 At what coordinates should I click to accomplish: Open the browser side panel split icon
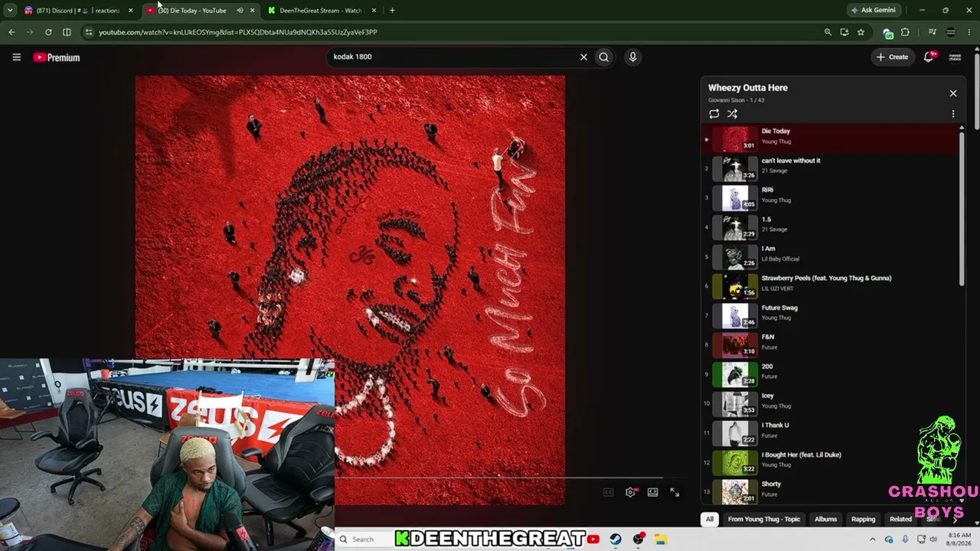(67, 32)
